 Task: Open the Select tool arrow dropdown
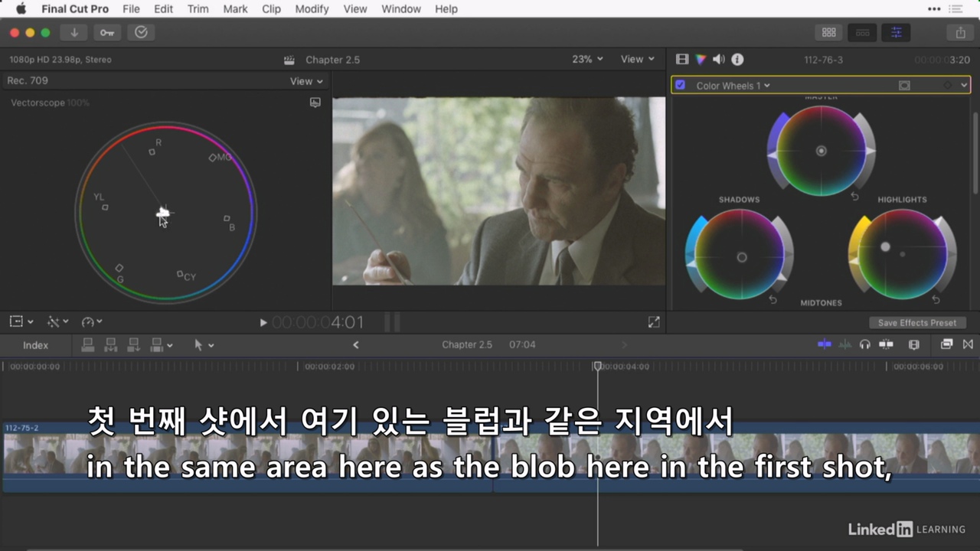pyautogui.click(x=204, y=345)
